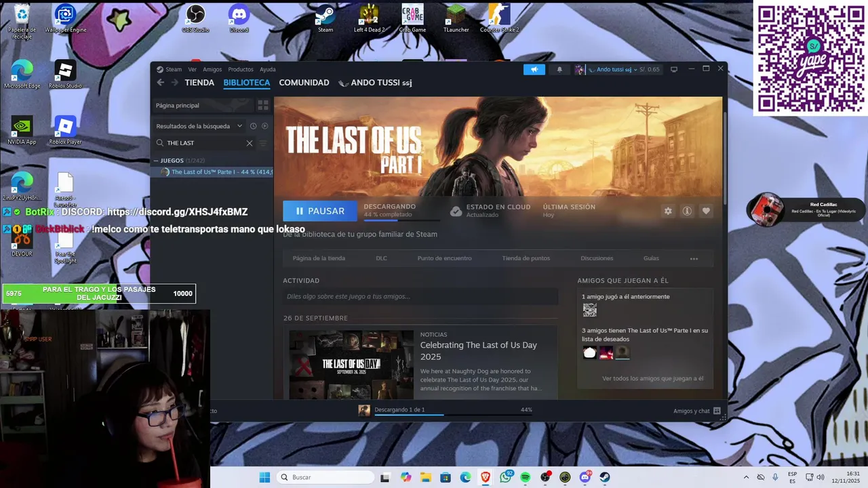Launch OBS Studio desktop shortcut

(x=195, y=18)
